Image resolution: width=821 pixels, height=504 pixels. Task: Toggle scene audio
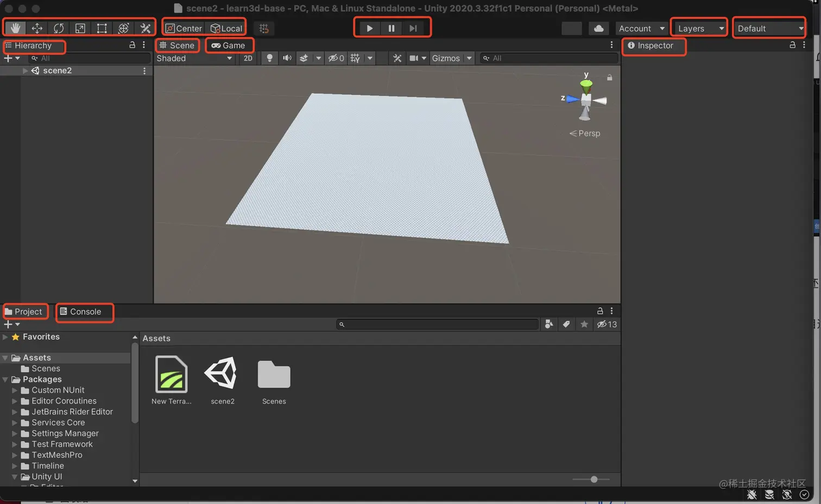(287, 58)
